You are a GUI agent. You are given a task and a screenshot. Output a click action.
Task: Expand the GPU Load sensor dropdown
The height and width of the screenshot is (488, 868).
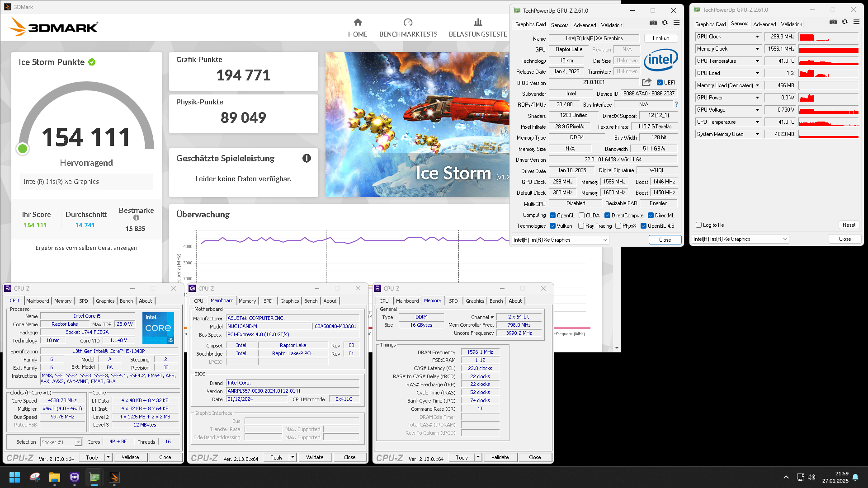pyautogui.click(x=757, y=73)
